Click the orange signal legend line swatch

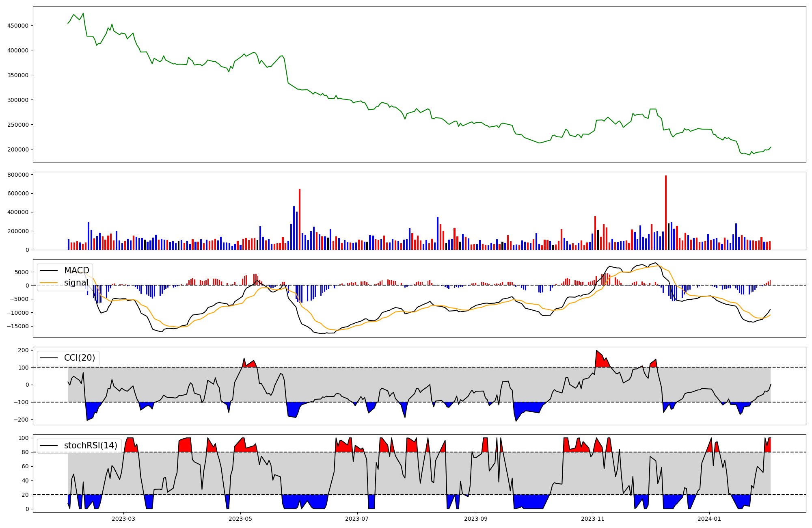(49, 283)
